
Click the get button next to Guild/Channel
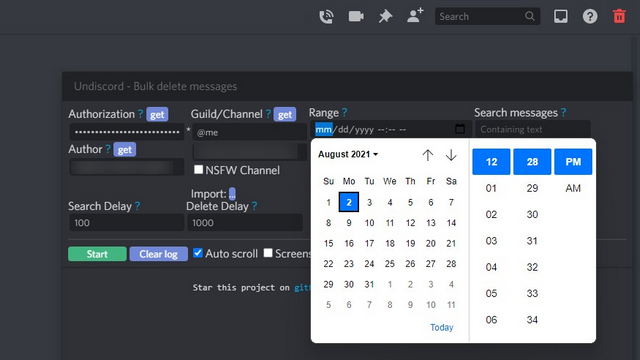tap(285, 115)
